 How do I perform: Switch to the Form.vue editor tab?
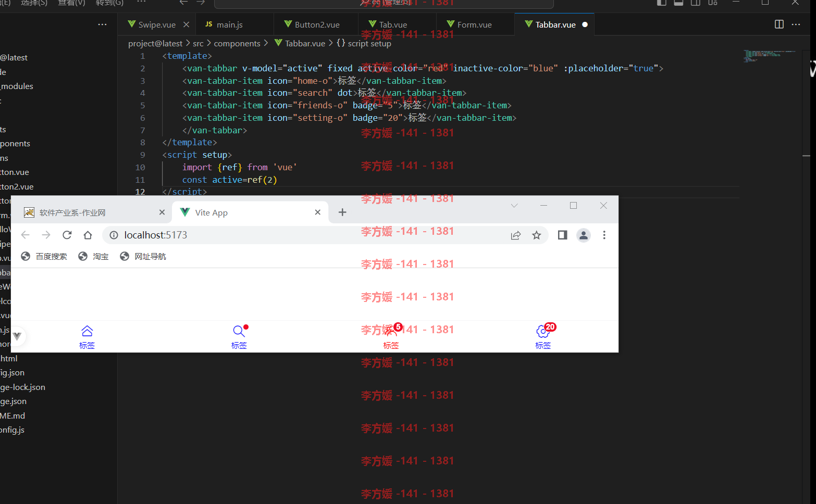(474, 24)
